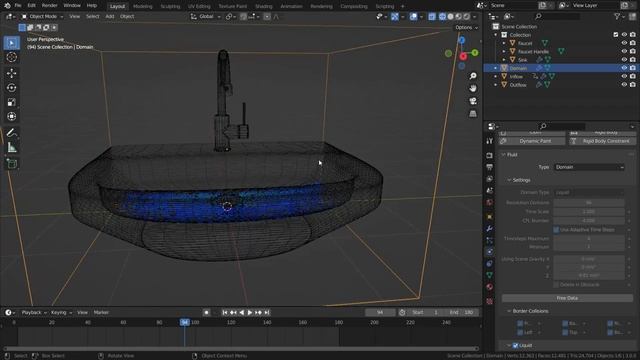The height and width of the screenshot is (360, 640).
Task: Click the current frame playhead marker
Action: (185, 322)
